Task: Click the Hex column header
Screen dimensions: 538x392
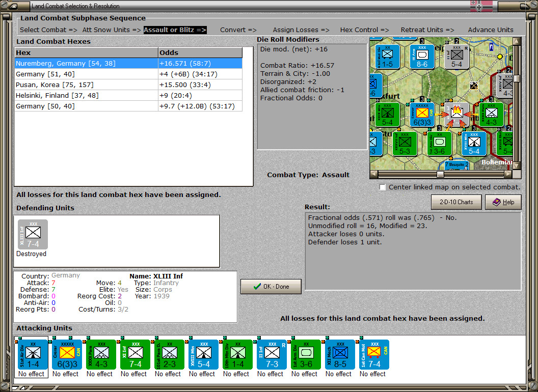Action: click(86, 52)
